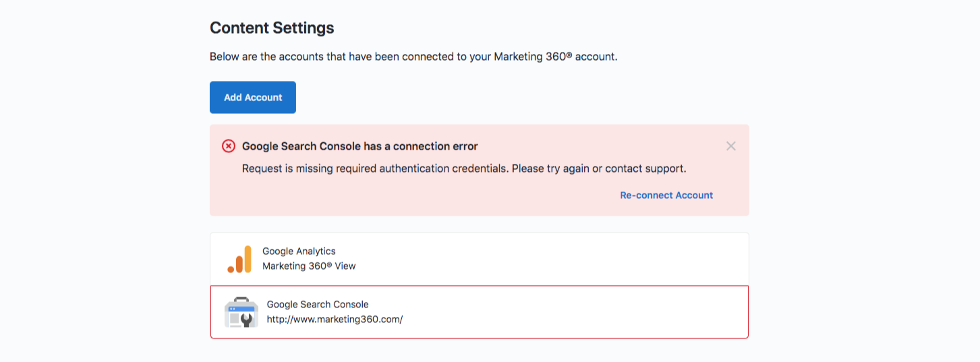980x362 pixels.
Task: Click the connection error title text
Action: point(359,146)
